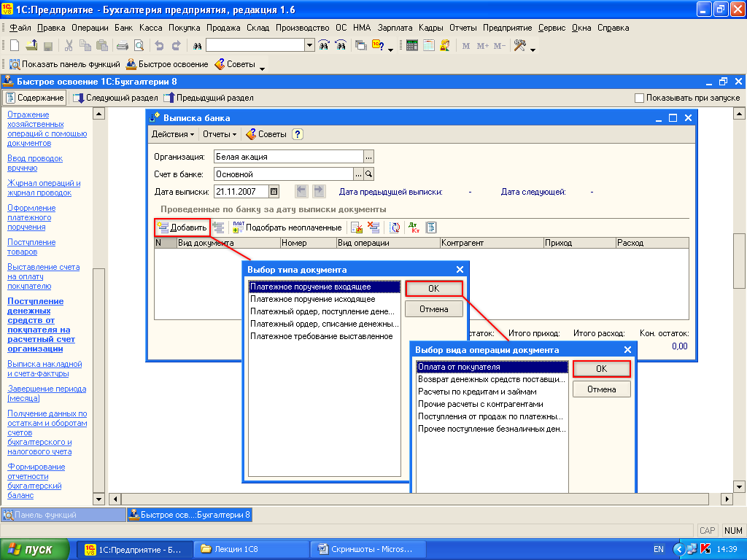
Task: Click the Redo arrow icon
Action: point(177,46)
